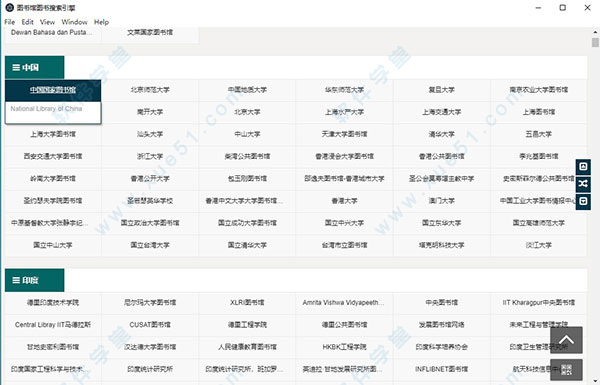The height and width of the screenshot is (385, 600).
Task: Collapse the 中国 section header
Action: tap(34, 67)
